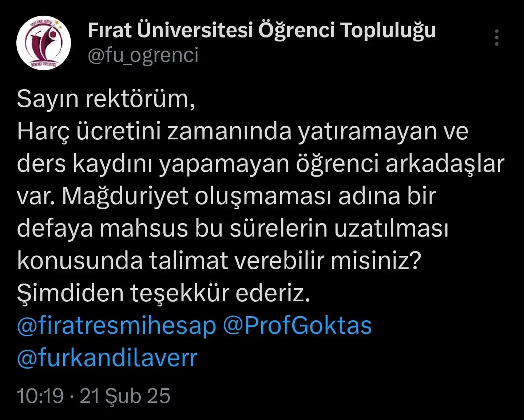This screenshot has height=420, width=524.
Task: Click the words 'Fırat Üniversitesi' in the header
Action: (x=170, y=30)
